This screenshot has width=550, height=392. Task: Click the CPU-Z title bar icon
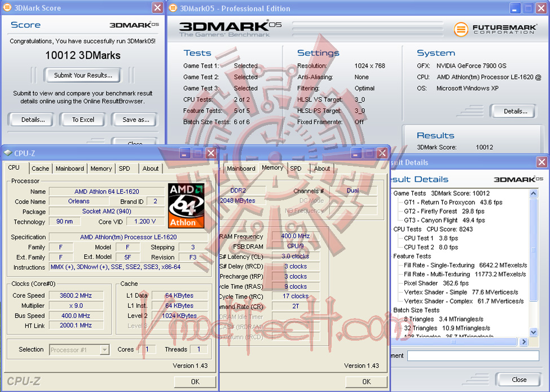pyautogui.click(x=8, y=153)
